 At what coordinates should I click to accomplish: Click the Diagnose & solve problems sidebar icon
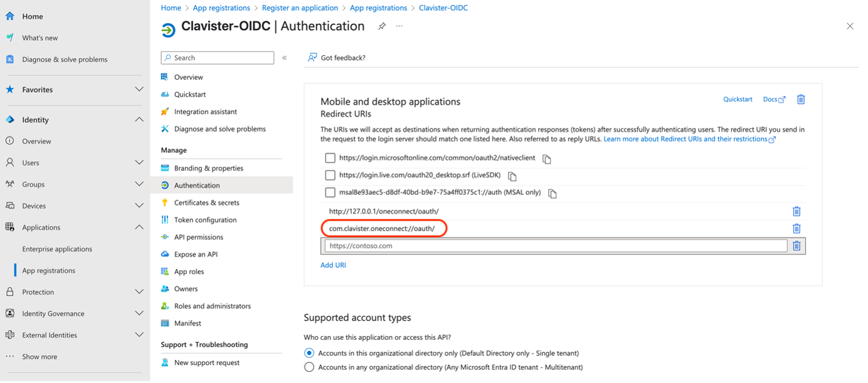[9, 60]
